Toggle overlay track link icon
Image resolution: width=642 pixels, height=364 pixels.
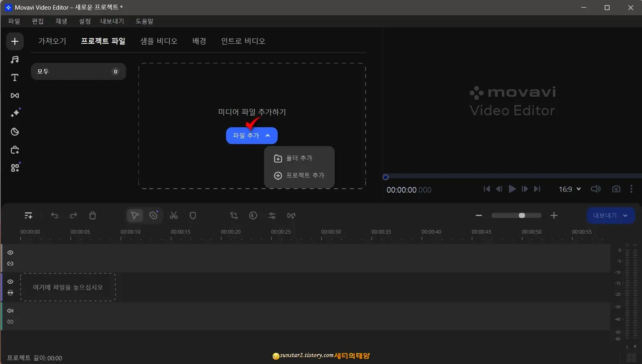(x=10, y=264)
